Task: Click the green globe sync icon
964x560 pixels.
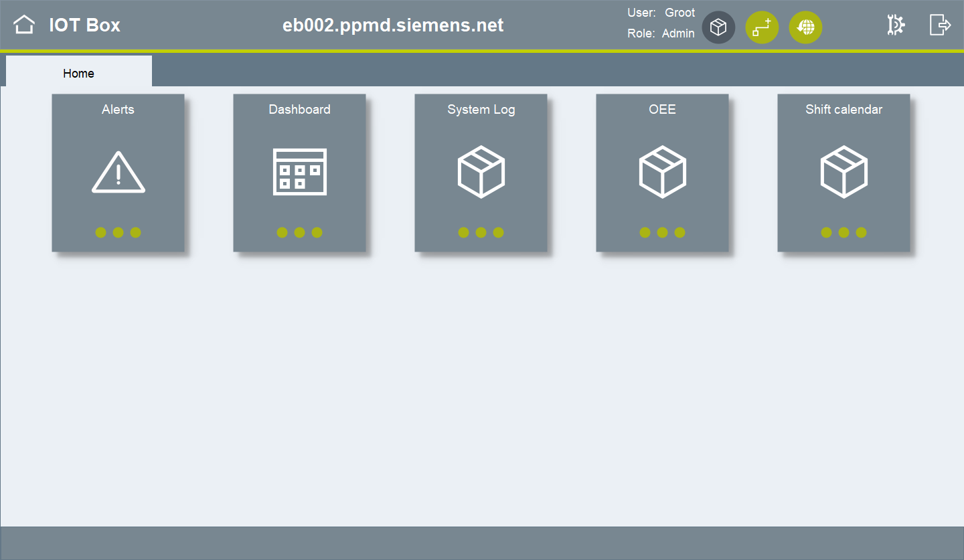Action: (805, 27)
